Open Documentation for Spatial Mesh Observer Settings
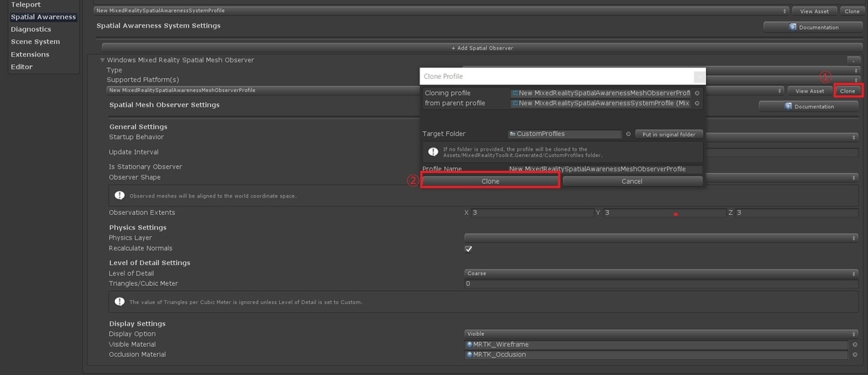This screenshot has width=868, height=375. 808,106
